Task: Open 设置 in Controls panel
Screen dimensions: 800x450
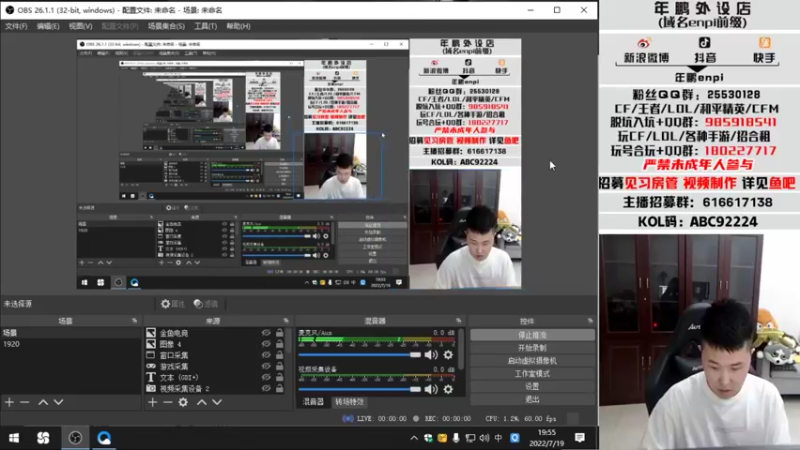Action: tap(532, 386)
